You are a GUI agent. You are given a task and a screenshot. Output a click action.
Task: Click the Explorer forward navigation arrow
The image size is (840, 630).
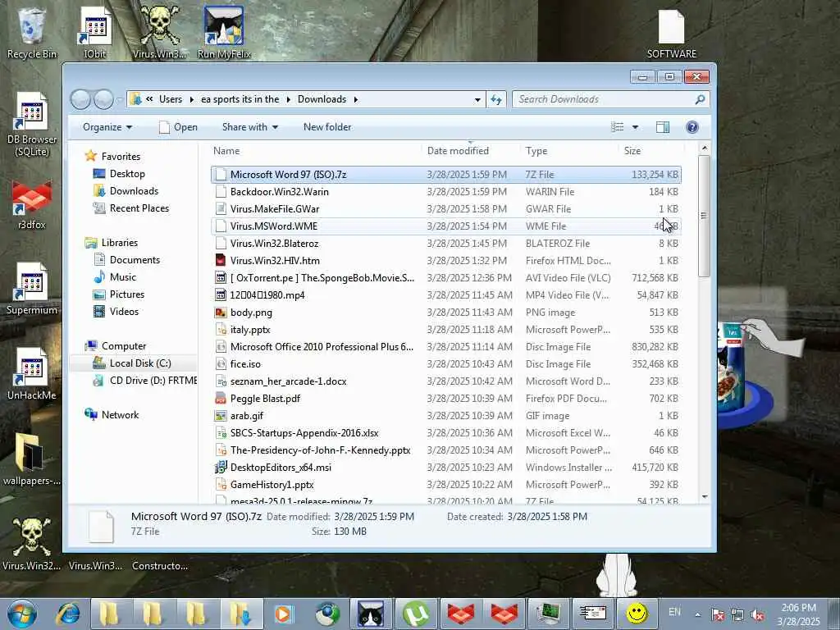point(103,99)
